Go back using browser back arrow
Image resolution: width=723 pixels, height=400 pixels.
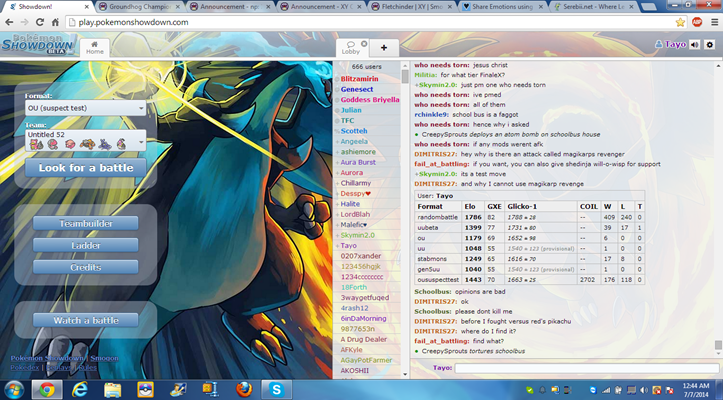tap(9, 22)
